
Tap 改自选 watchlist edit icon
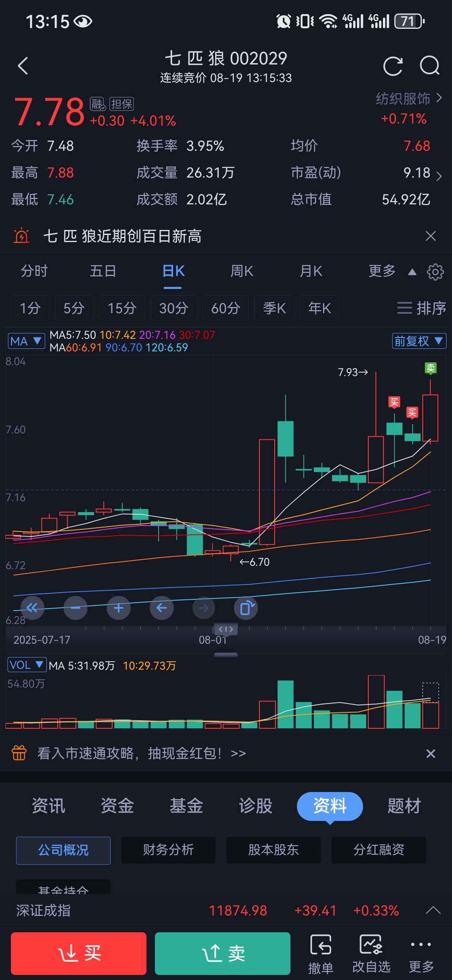click(x=371, y=954)
